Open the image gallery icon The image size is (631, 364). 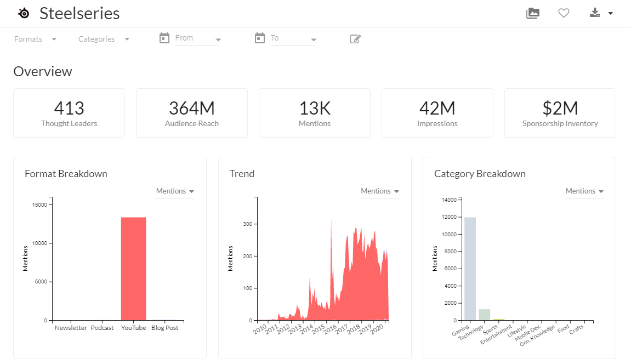[532, 13]
